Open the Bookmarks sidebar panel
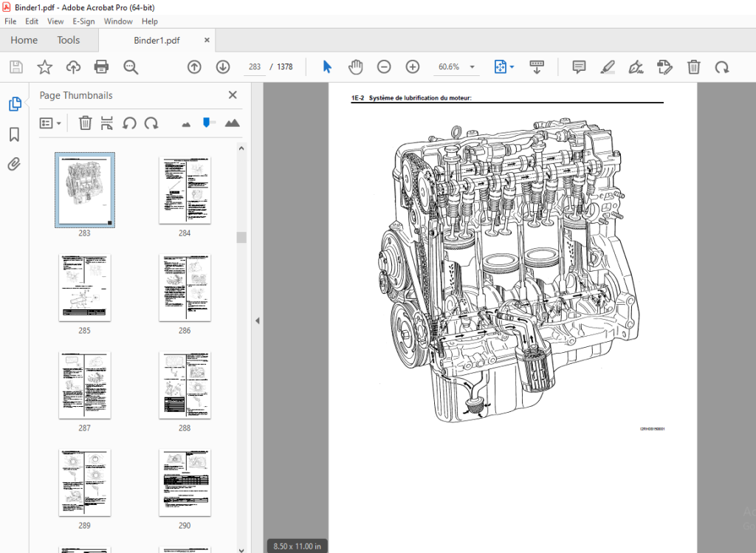Image resolution: width=756 pixels, height=553 pixels. (15, 134)
